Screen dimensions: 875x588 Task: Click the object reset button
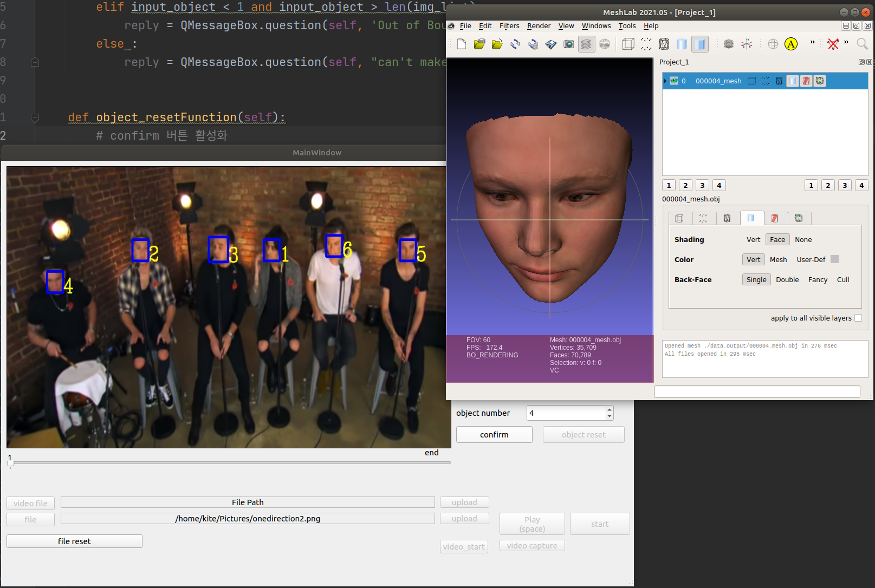584,434
